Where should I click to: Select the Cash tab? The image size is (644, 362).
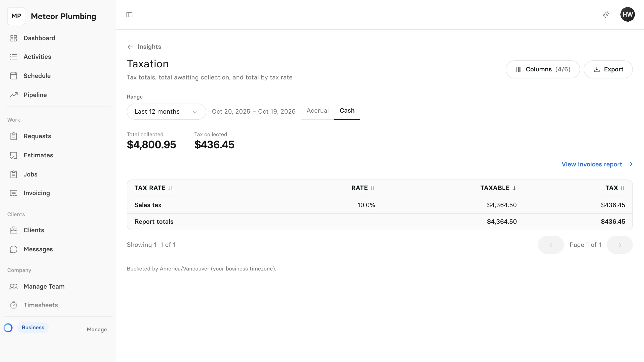click(347, 111)
